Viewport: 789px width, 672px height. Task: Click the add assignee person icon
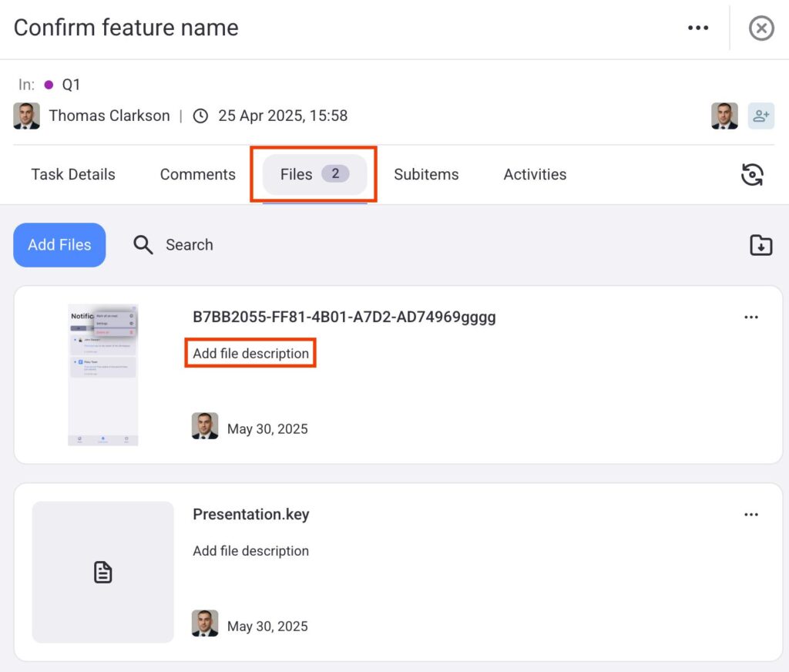[760, 116]
